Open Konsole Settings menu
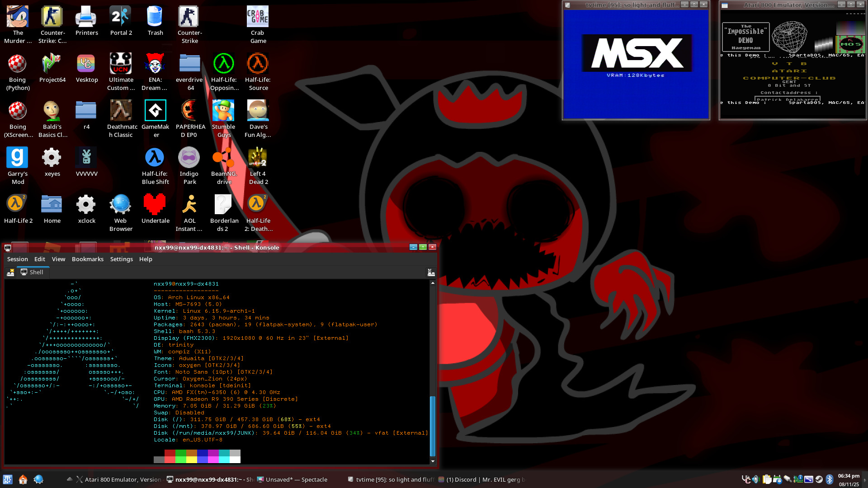 pyautogui.click(x=122, y=259)
